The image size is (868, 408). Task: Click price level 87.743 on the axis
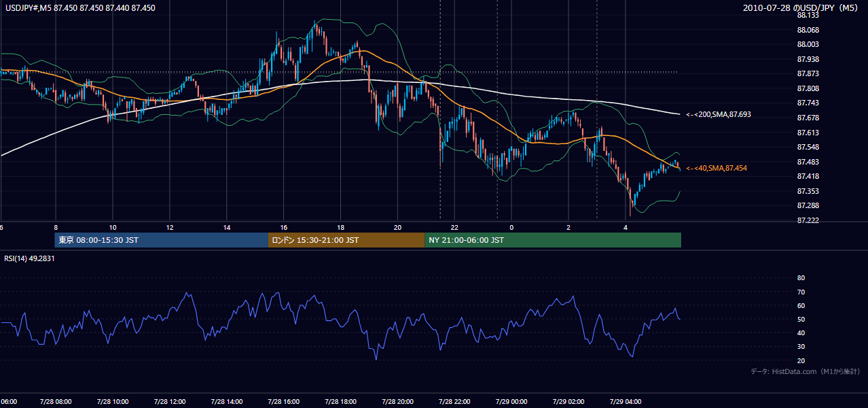tap(808, 103)
